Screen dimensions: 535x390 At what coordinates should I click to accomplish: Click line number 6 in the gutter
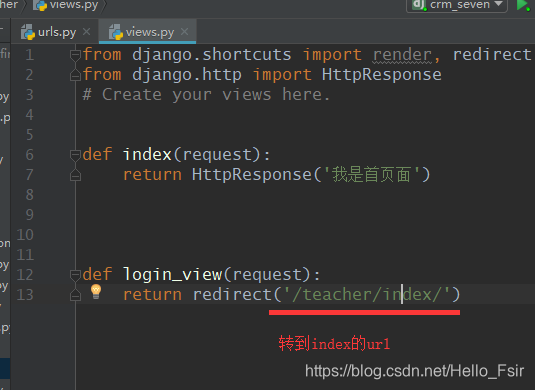30,155
